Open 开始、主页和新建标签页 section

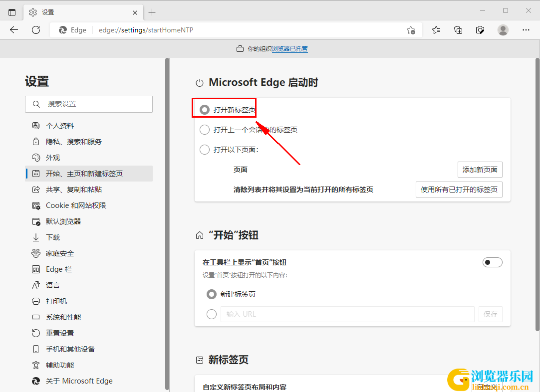[x=89, y=174]
